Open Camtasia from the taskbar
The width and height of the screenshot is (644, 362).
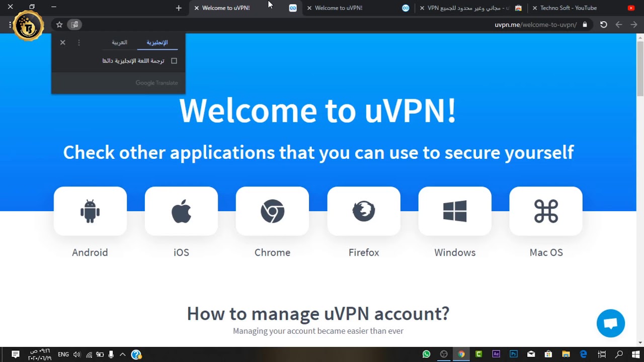pos(478,354)
